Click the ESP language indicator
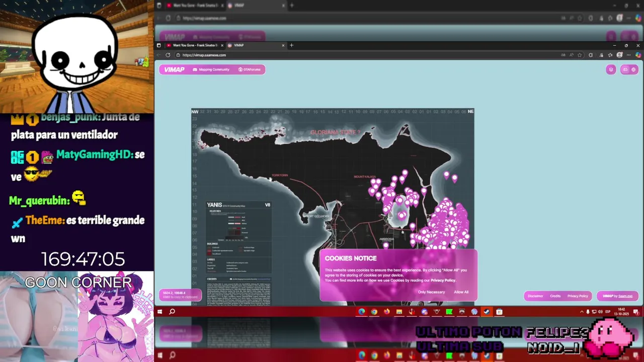644x362 pixels. click(x=608, y=312)
